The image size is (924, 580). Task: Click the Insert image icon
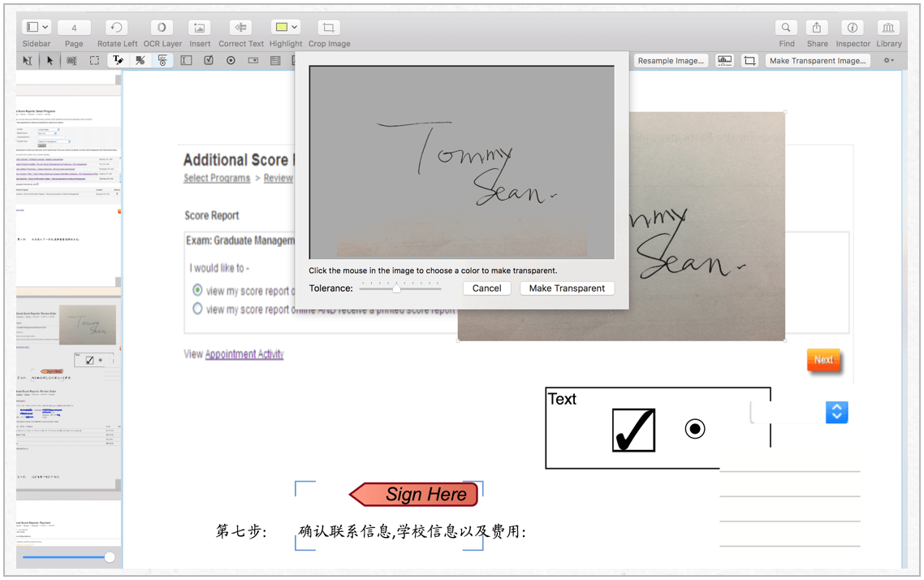(x=199, y=28)
